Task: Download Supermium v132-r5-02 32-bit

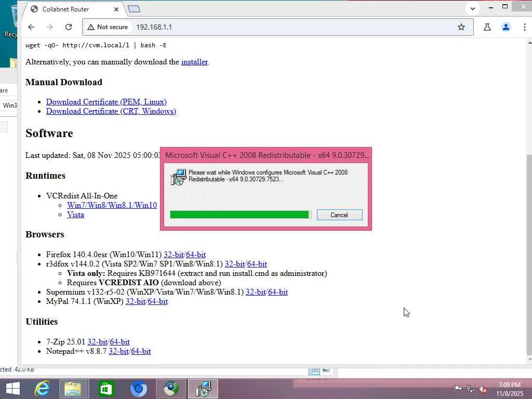Action: (x=256, y=292)
